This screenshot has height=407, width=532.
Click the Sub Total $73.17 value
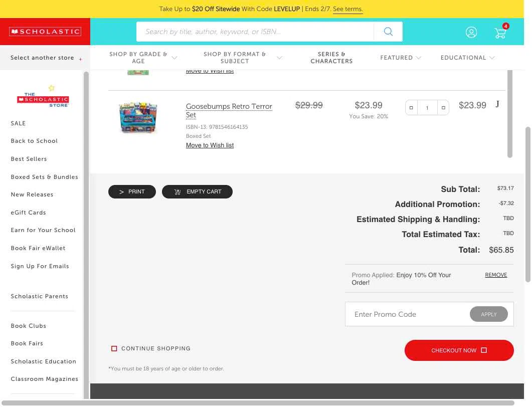click(505, 188)
